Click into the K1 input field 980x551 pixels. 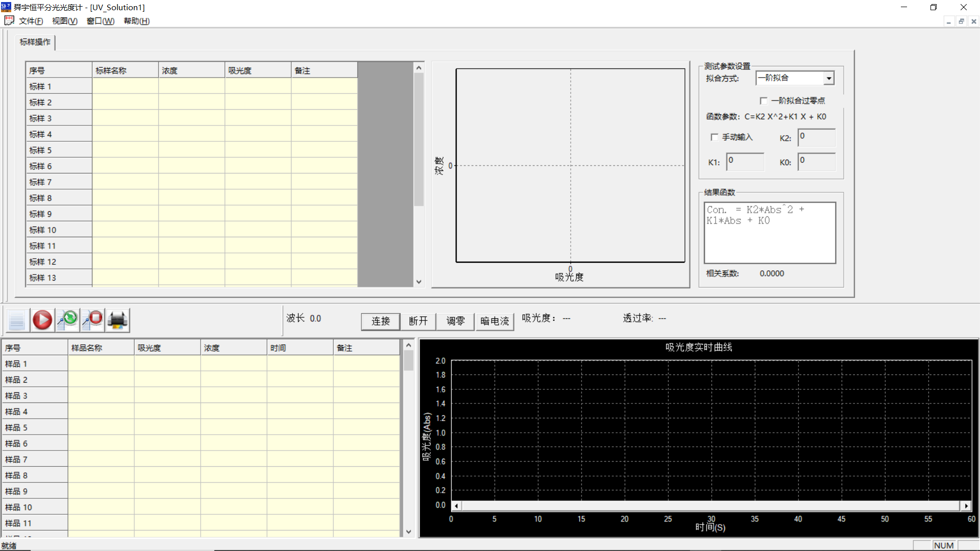(x=745, y=162)
